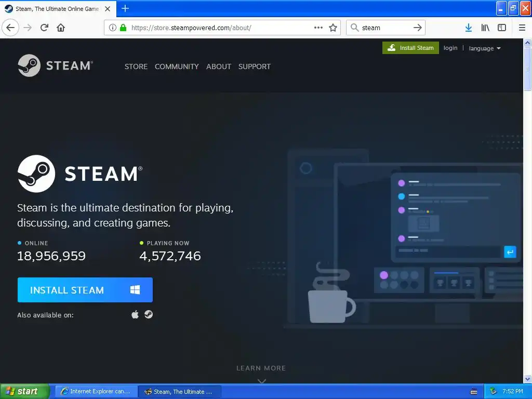
Task: Open the Windows start menu
Action: click(24, 391)
